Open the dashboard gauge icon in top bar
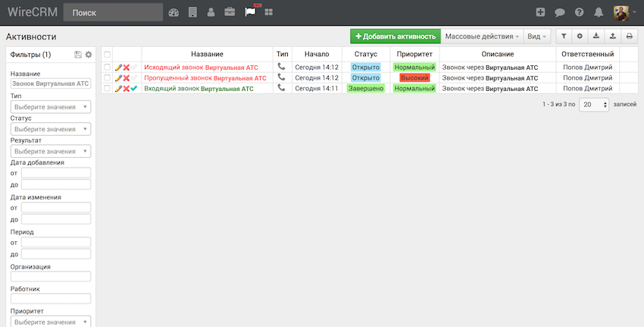 [x=174, y=12]
